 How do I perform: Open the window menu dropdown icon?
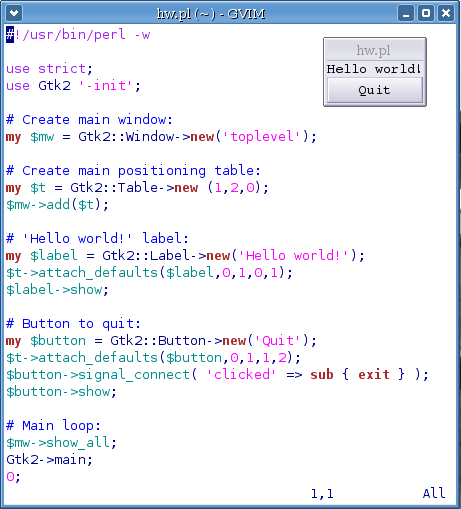tap(14, 13)
